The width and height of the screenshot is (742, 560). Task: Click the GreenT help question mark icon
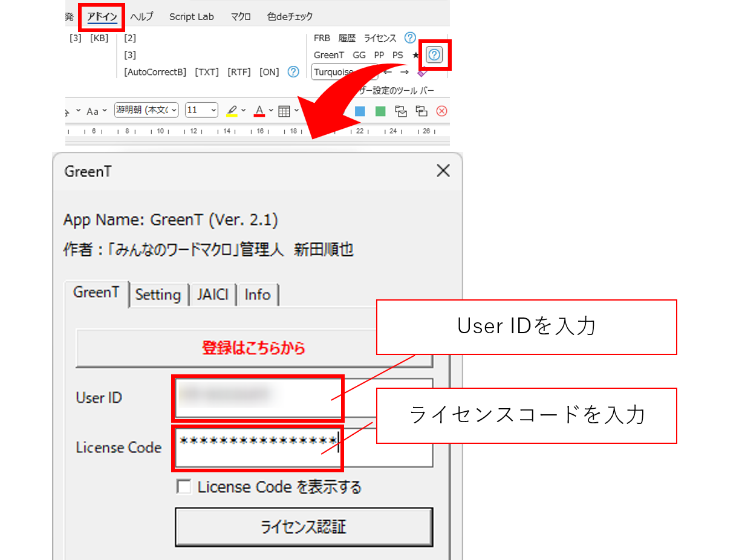point(434,56)
